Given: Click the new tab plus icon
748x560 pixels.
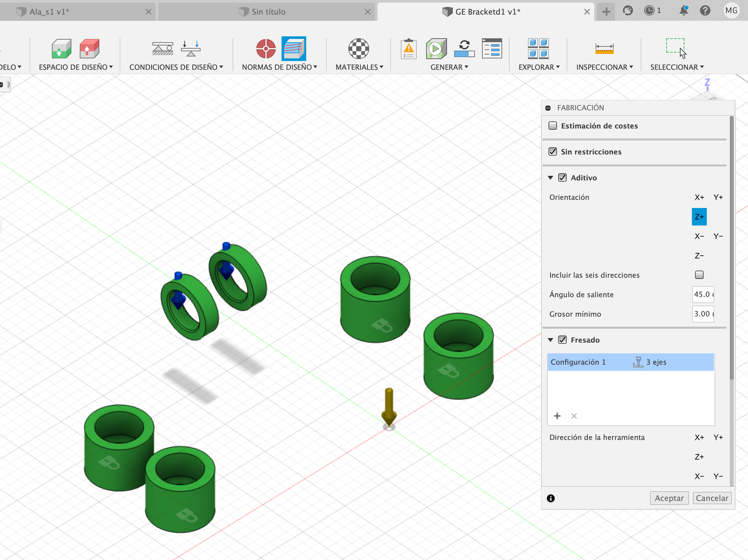Looking at the screenshot, I should [606, 12].
